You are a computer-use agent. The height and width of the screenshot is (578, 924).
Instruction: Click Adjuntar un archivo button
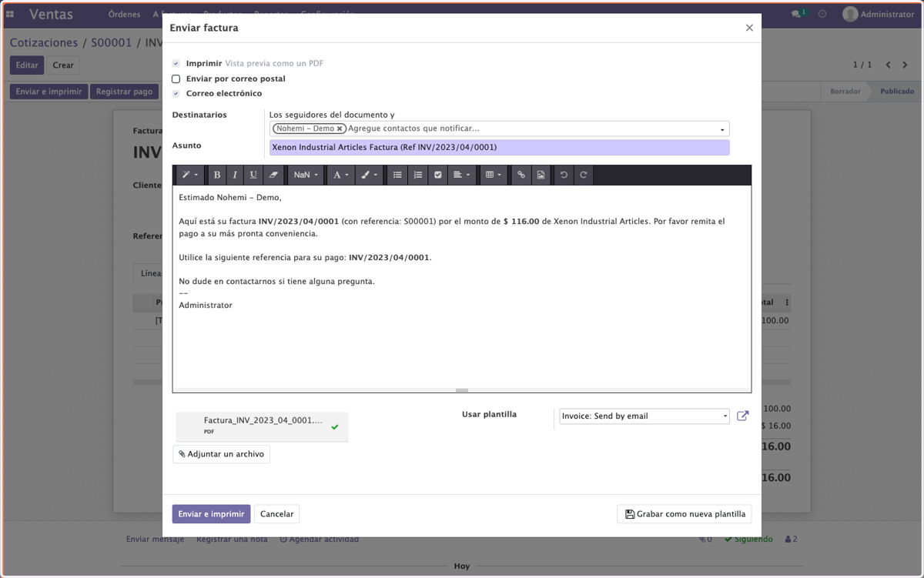coord(222,454)
